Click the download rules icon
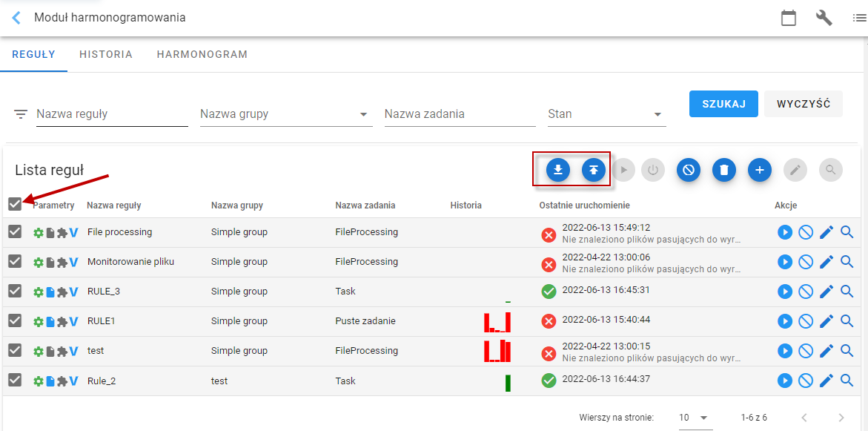Screen dimensions: 868x431 (558, 170)
